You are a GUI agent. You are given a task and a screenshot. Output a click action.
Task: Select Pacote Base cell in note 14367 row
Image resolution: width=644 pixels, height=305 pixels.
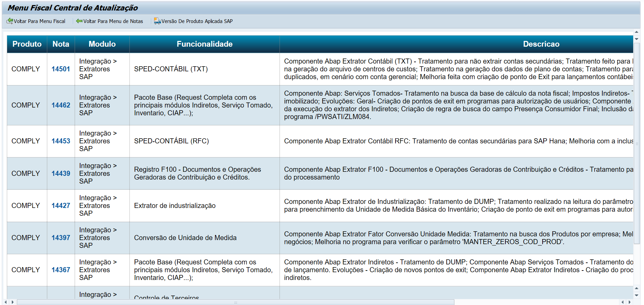(x=205, y=270)
